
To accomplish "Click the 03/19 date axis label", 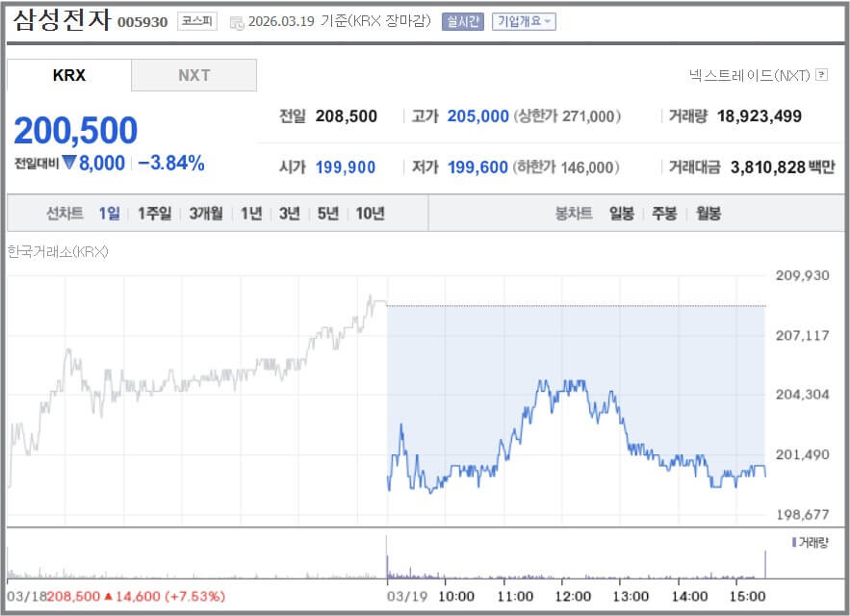I will pos(407,597).
